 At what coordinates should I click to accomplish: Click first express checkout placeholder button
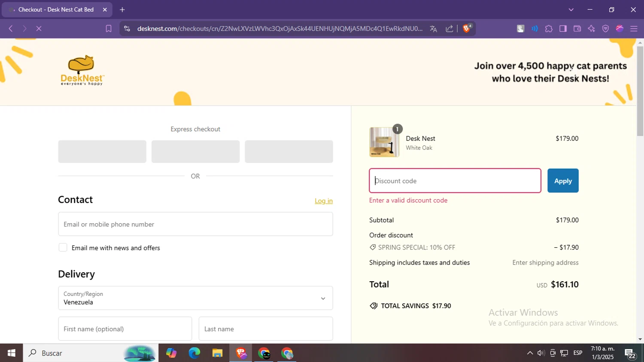point(102,152)
